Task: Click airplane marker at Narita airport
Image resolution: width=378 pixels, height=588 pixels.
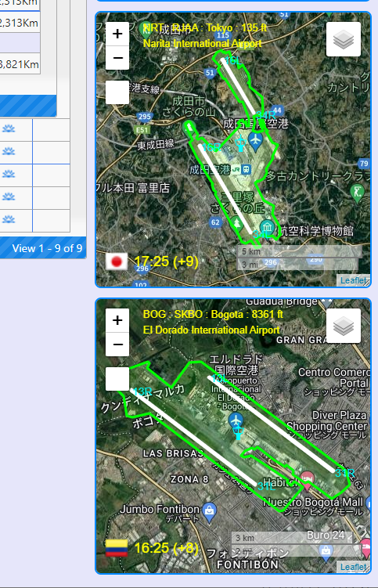Action: click(x=256, y=142)
